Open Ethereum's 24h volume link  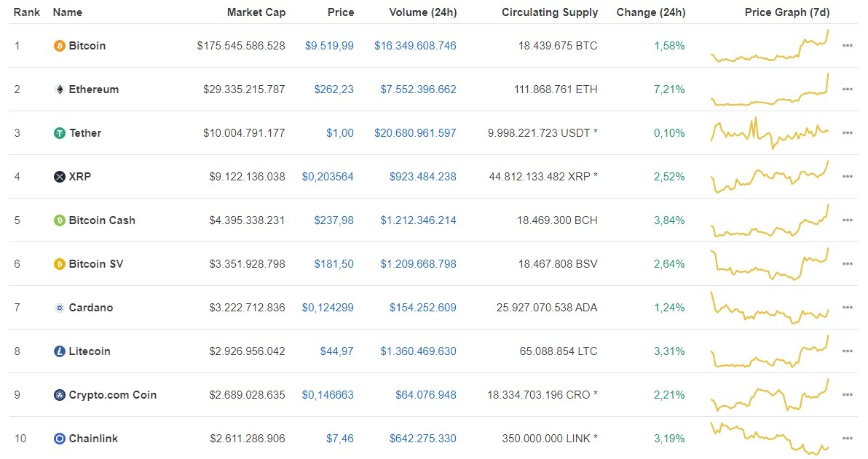coord(418,89)
